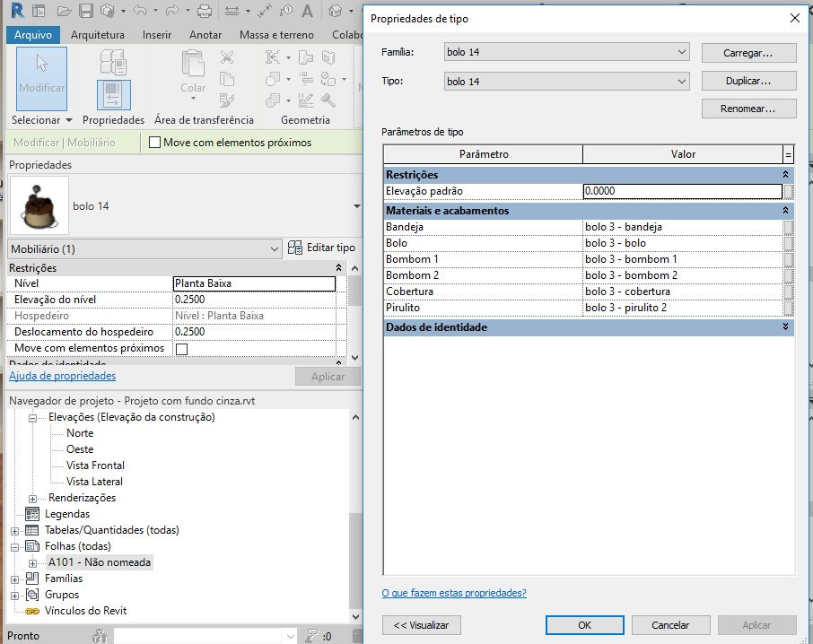Switch to the Inserir ribbon tab
Viewport: 813px width, 644px height.
coord(156,35)
